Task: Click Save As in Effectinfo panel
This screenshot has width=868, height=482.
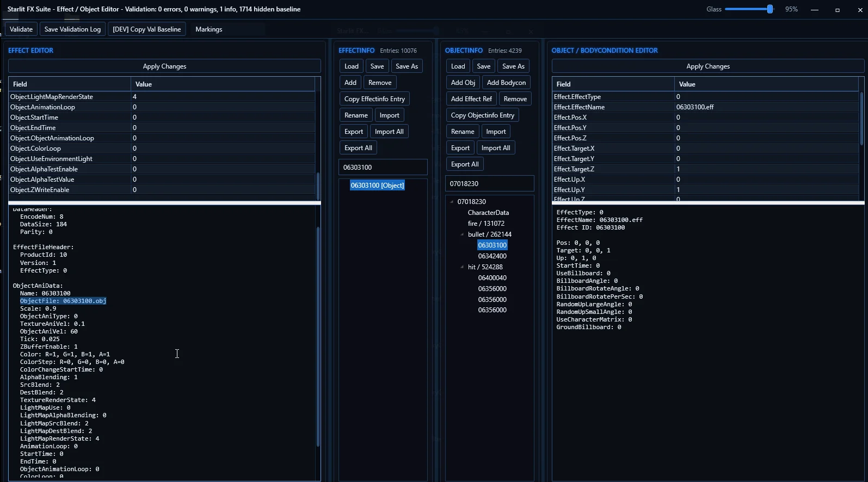Action: click(407, 66)
